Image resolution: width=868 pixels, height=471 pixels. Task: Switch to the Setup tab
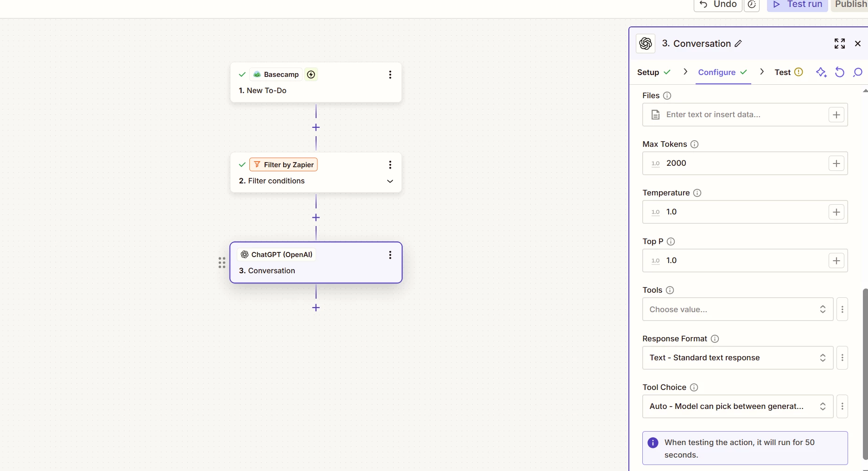tap(654, 72)
